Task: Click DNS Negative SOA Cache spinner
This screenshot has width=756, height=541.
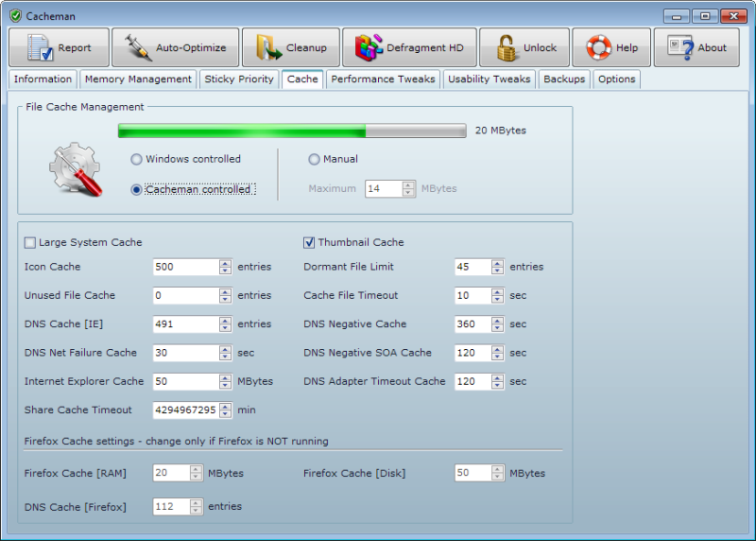Action: 498,353
